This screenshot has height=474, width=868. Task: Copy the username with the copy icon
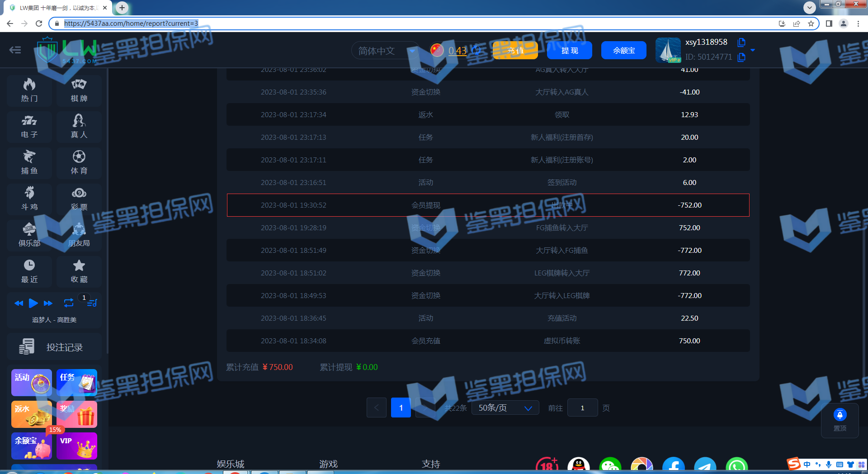click(741, 43)
